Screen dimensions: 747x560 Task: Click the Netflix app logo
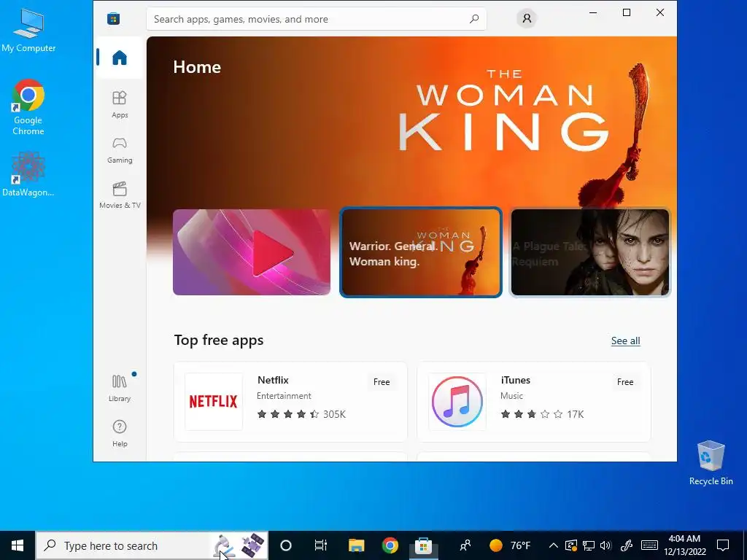pyautogui.click(x=214, y=402)
